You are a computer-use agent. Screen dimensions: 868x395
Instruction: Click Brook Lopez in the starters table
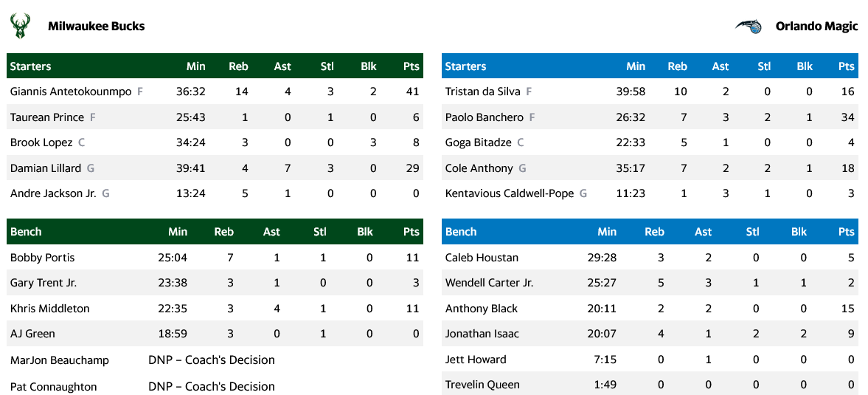point(41,142)
